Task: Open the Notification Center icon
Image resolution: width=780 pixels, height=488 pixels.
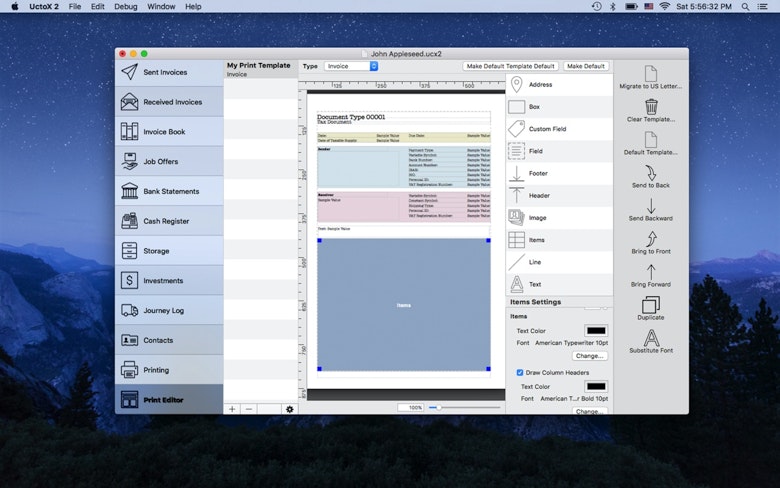Action: [x=762, y=6]
